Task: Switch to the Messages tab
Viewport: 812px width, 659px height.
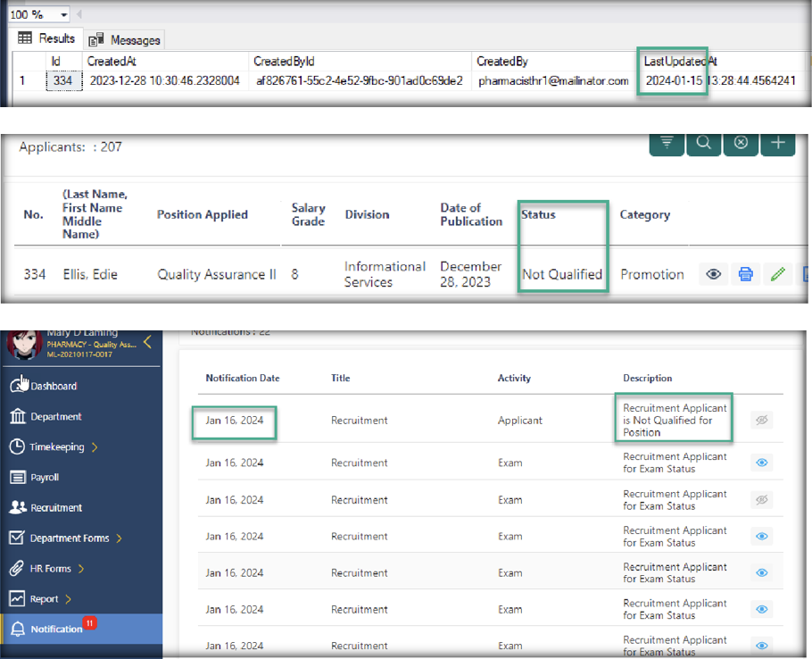Action: (125, 40)
